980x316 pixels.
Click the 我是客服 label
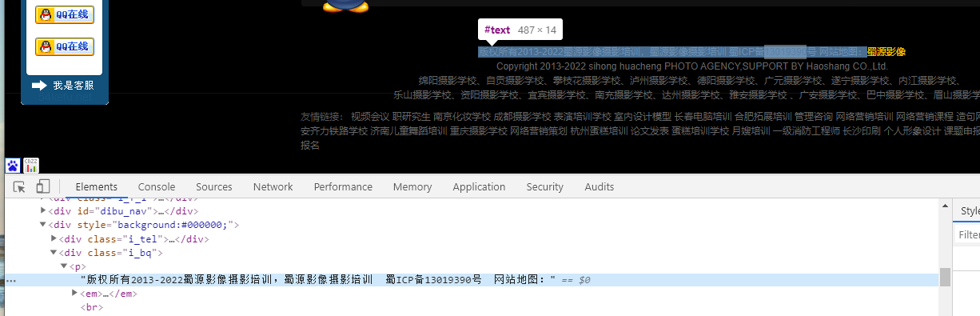[x=74, y=86]
